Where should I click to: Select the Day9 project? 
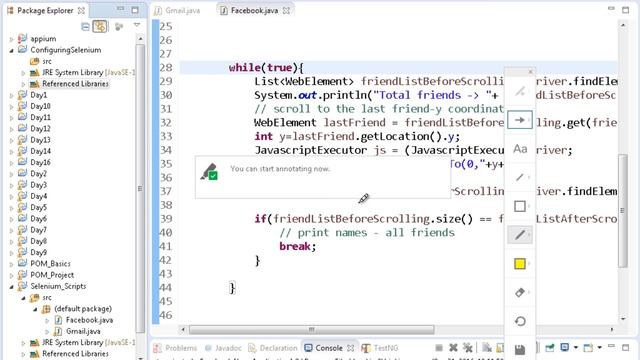tap(38, 252)
